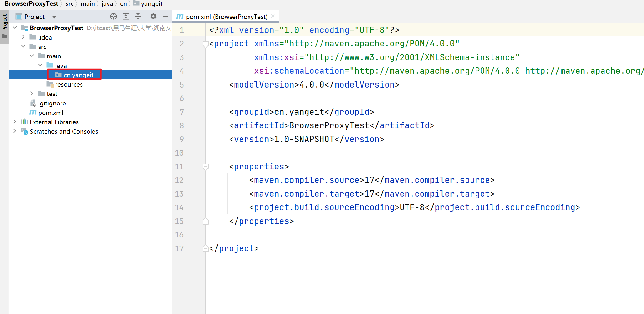Image resolution: width=644 pixels, height=314 pixels.
Task: Expand External Libraries node
Action: pos(15,122)
